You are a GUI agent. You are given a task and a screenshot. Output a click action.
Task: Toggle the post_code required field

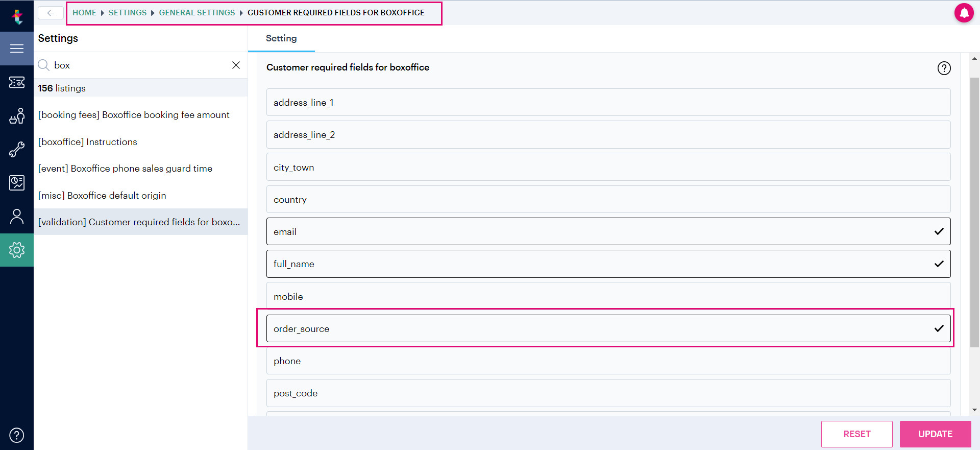click(608, 393)
